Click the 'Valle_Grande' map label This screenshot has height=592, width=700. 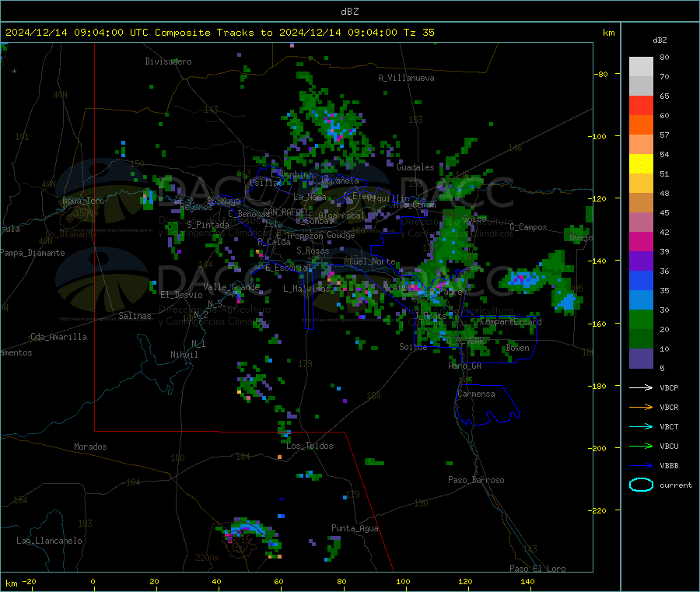click(231, 287)
